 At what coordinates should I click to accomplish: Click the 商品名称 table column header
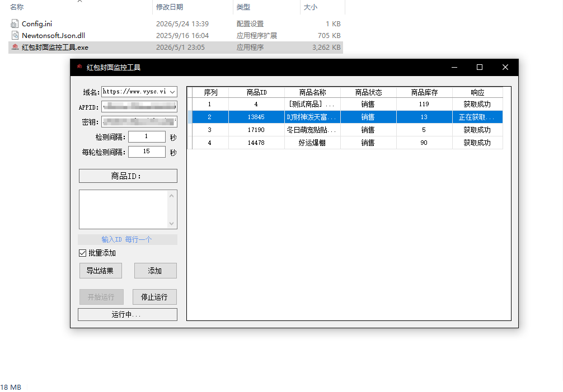312,92
